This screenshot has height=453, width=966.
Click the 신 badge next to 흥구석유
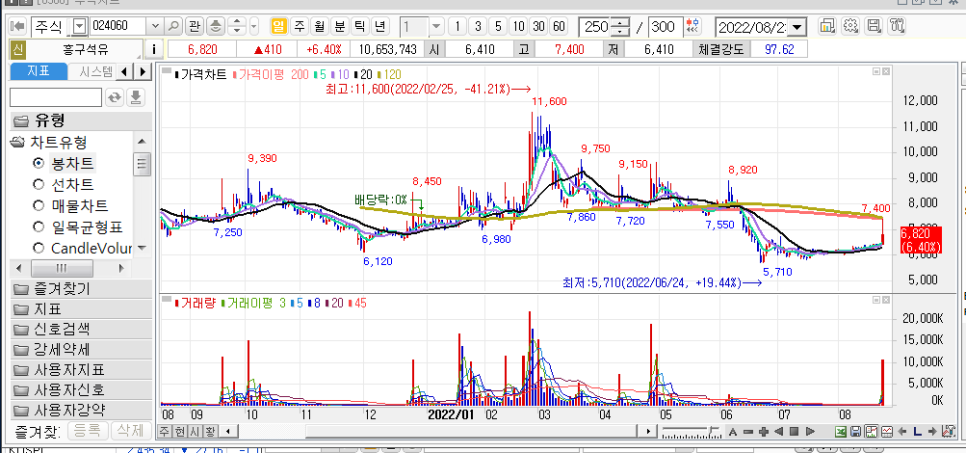click(x=17, y=49)
